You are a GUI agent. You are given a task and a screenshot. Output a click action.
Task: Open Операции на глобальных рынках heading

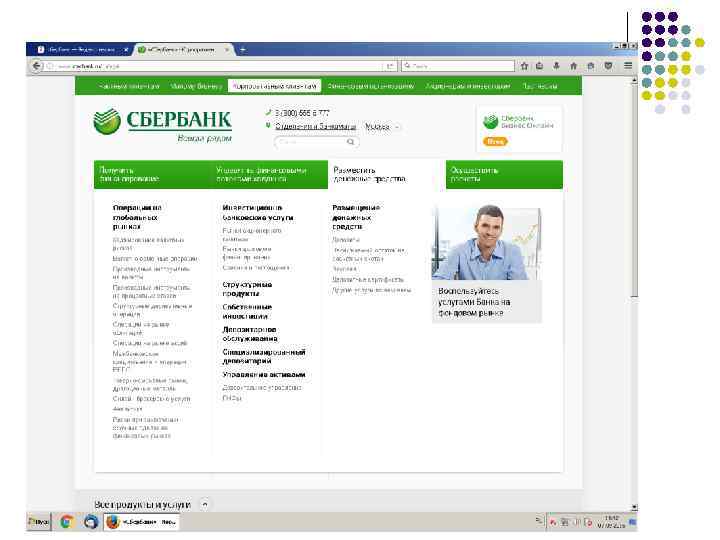click(x=137, y=217)
